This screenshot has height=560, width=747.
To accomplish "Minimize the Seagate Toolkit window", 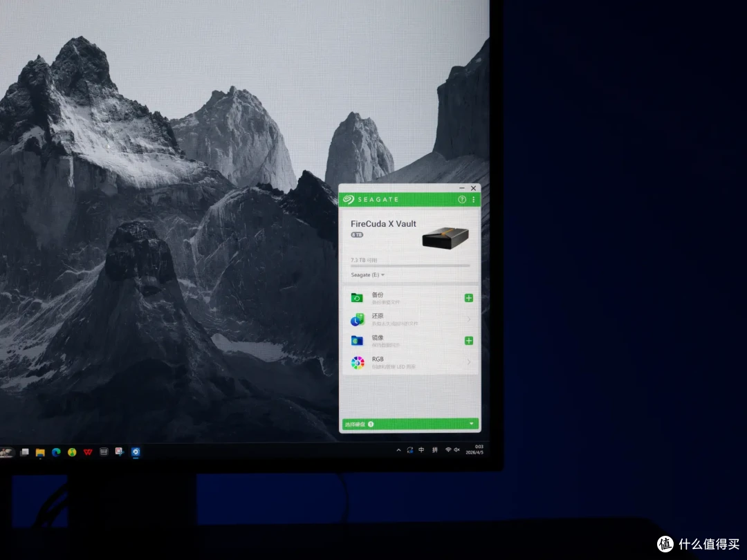I will pos(461,188).
